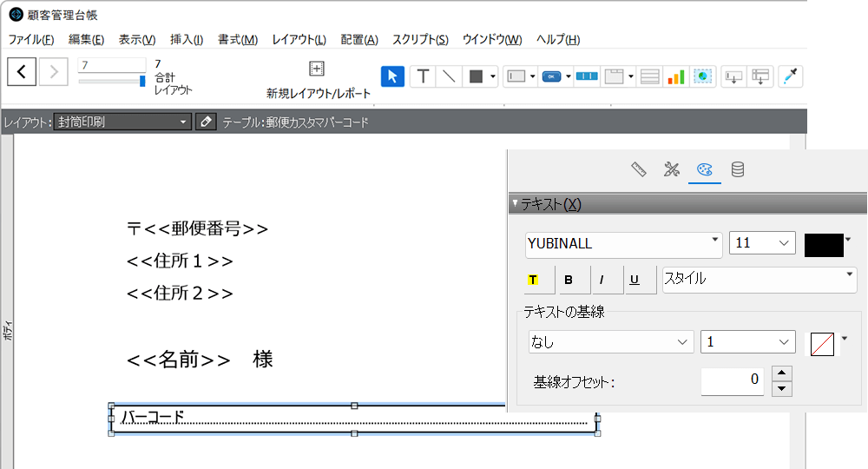Open the スタイル style dropdown

(x=759, y=279)
